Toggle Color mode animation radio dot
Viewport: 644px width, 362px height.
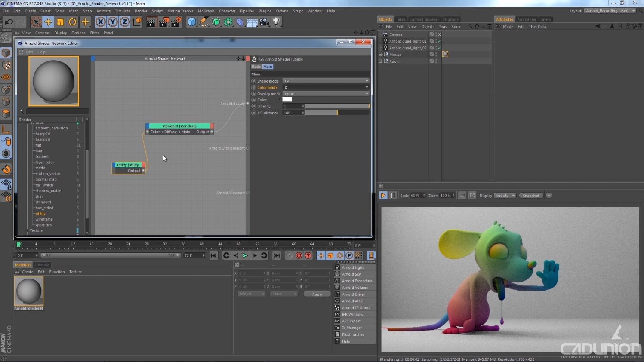253,87
